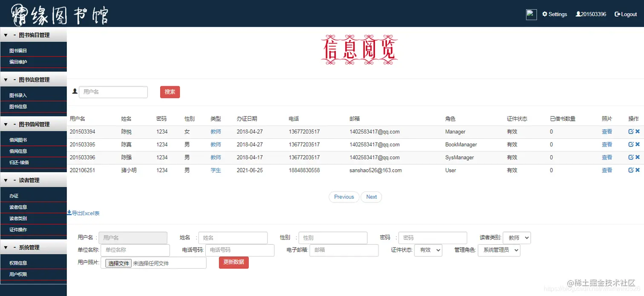
Task: Click 学生 type link for 猪小明
Action: click(x=216, y=170)
